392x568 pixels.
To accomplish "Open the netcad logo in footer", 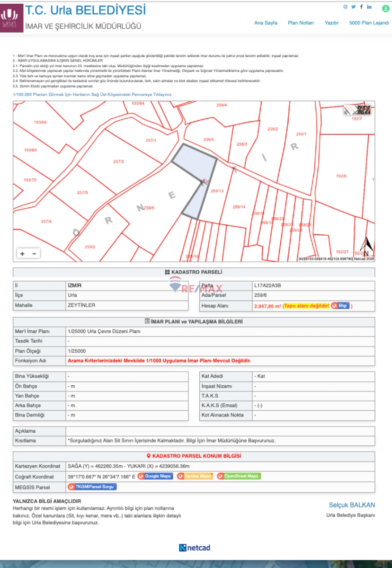I will [x=195, y=548].
